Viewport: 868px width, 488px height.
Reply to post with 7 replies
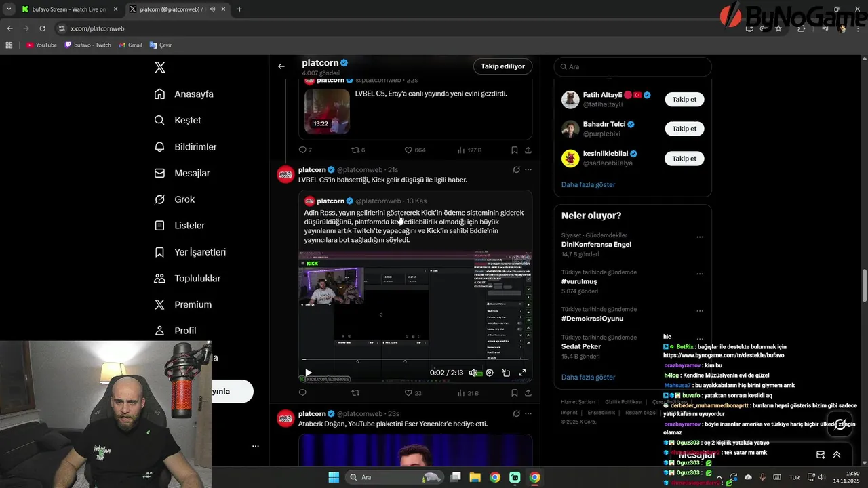point(305,150)
